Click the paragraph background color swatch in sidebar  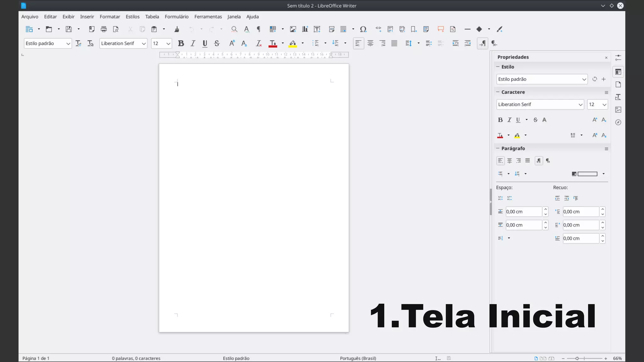pos(587,174)
